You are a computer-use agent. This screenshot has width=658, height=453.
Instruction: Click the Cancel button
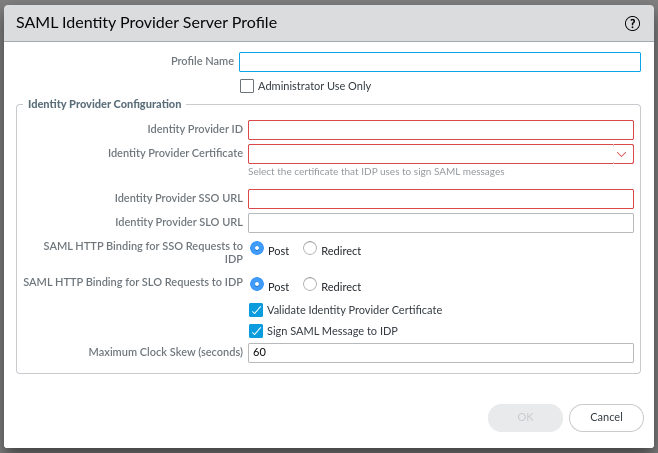tap(606, 418)
